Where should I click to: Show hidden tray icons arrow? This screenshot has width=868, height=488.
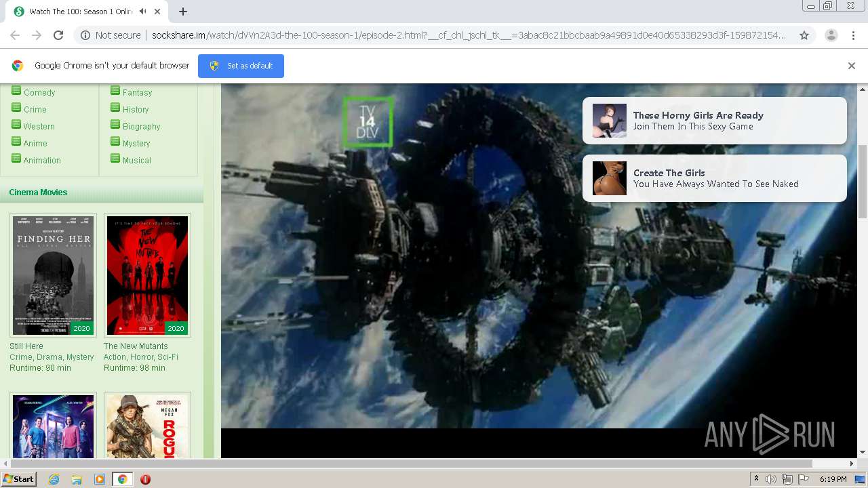tap(756, 479)
